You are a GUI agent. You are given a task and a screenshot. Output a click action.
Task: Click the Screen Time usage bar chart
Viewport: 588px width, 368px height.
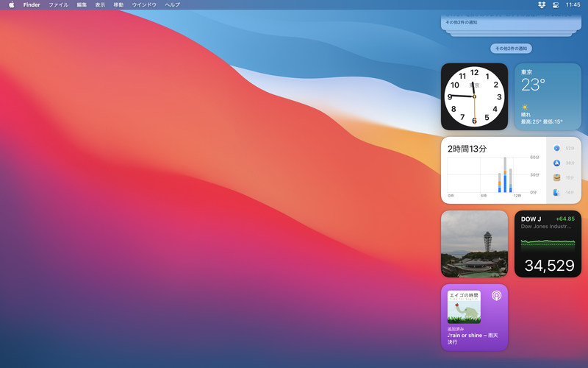pos(493,176)
